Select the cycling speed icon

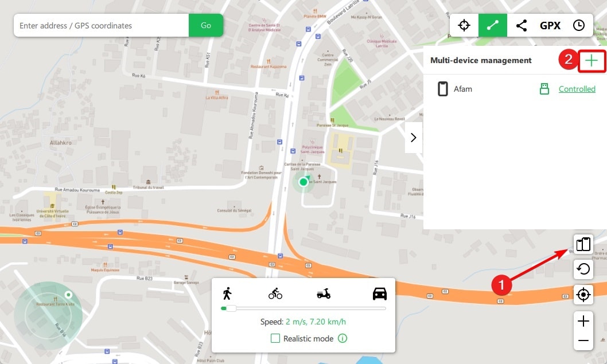pyautogui.click(x=275, y=293)
